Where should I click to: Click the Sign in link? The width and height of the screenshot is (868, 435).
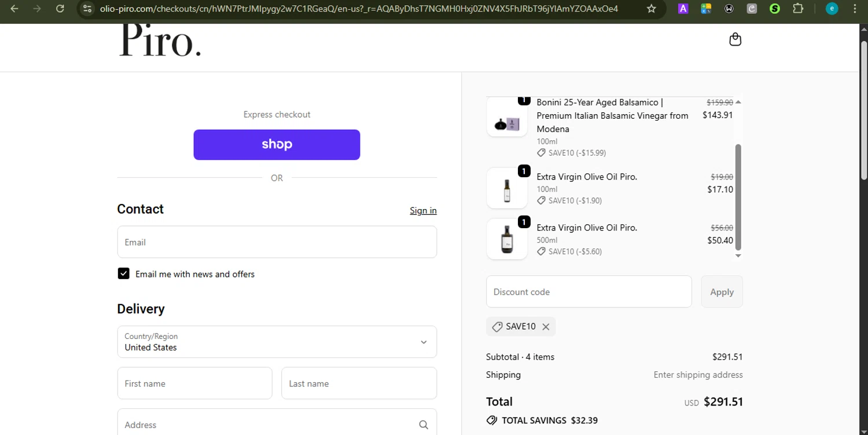click(x=423, y=210)
